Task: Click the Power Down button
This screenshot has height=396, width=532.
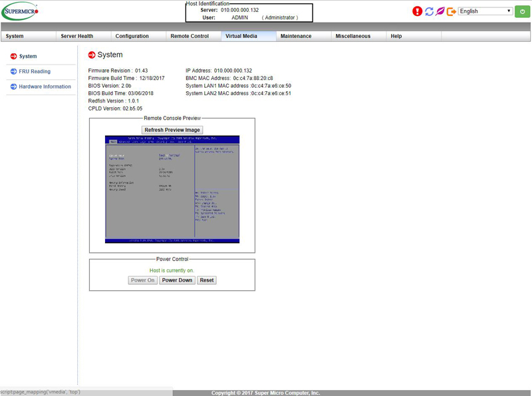Action: click(x=177, y=280)
